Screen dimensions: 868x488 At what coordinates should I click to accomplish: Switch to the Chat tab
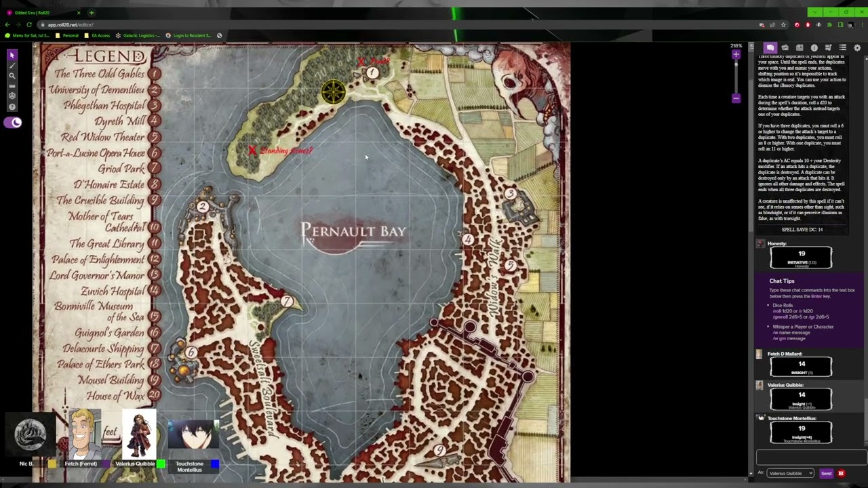point(770,47)
